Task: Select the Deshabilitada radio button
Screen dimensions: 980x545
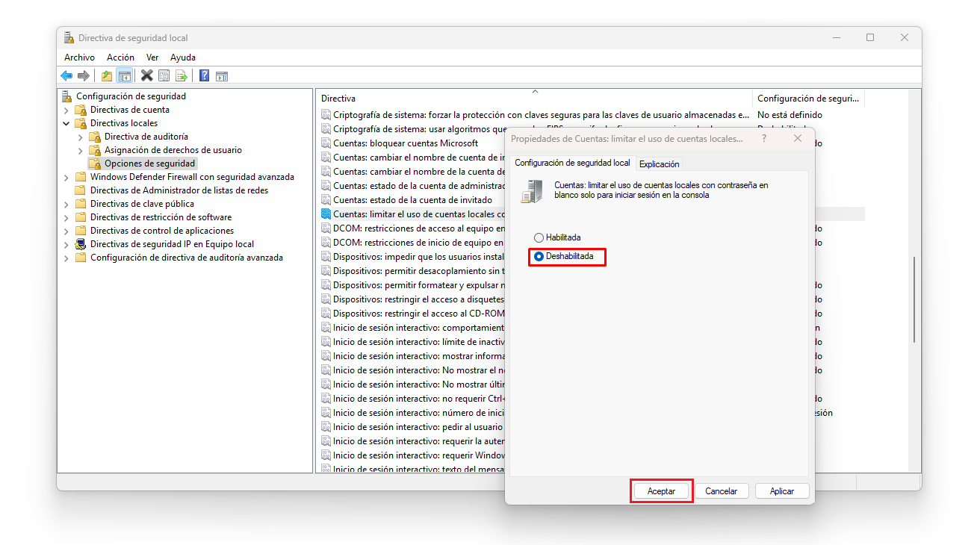Action: [539, 256]
